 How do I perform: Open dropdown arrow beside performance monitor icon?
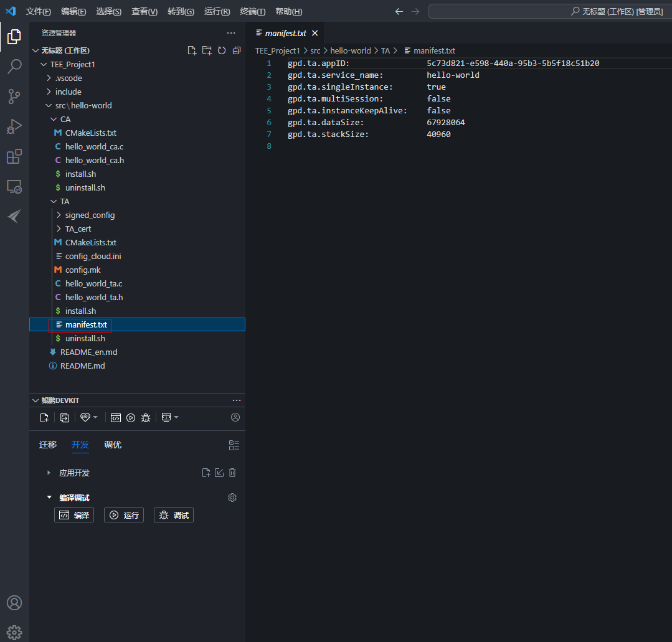pyautogui.click(x=176, y=417)
